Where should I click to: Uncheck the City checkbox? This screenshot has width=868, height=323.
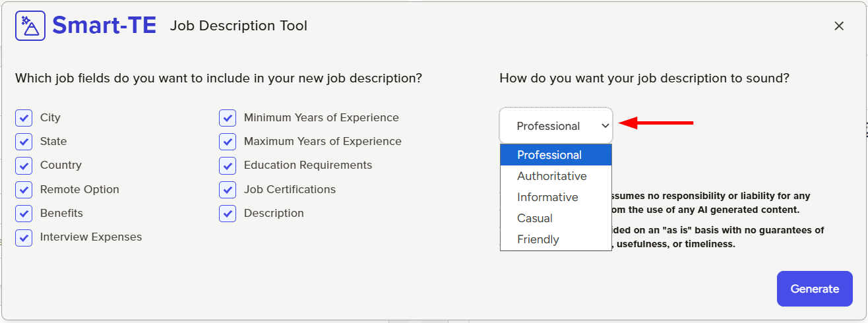(24, 118)
